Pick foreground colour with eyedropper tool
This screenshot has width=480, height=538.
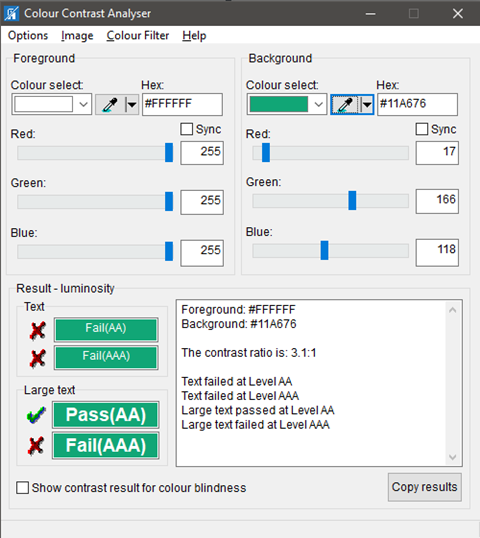click(x=110, y=105)
